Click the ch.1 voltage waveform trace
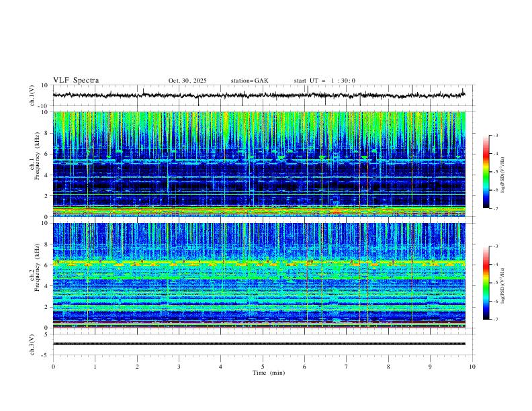The height and width of the screenshot is (411, 532). [259, 95]
